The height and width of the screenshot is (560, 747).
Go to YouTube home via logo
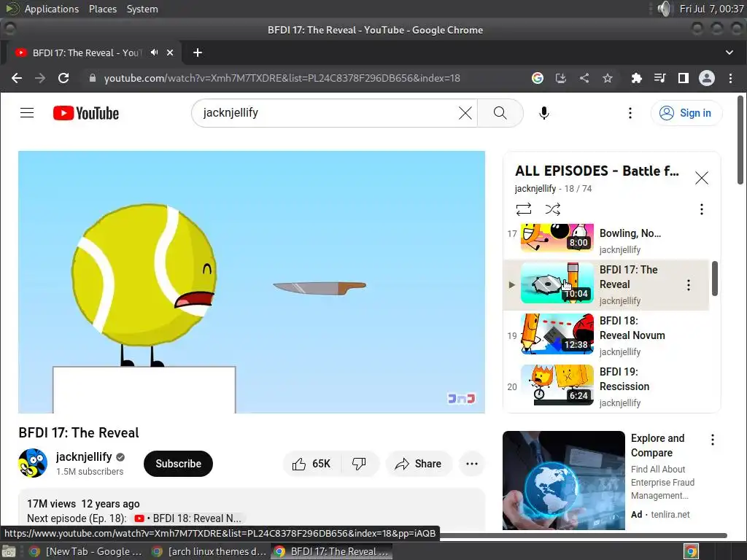point(86,113)
